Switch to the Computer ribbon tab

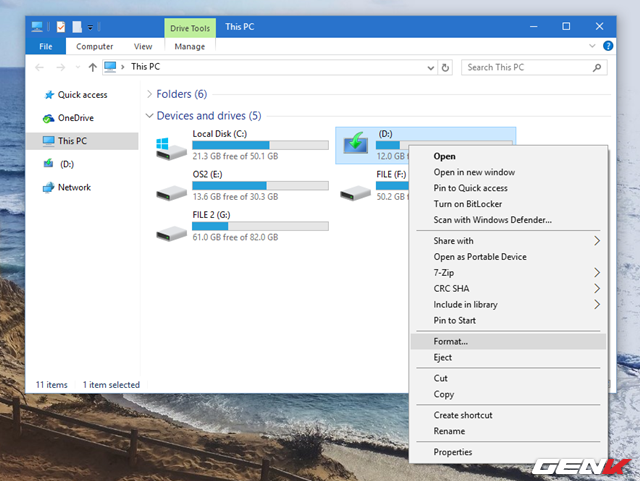pyautogui.click(x=94, y=47)
